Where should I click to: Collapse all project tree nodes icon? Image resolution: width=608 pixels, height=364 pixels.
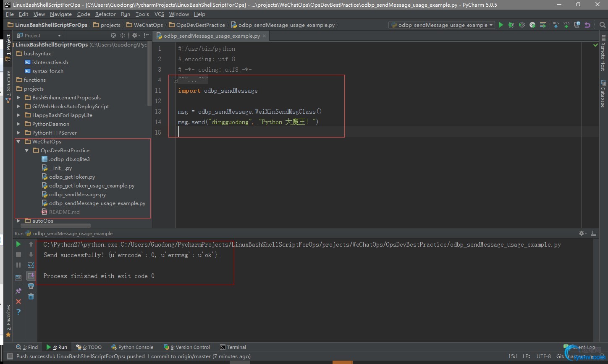click(123, 36)
